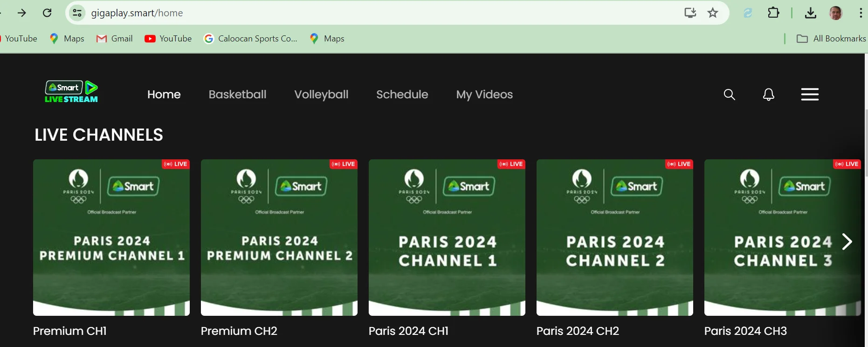Viewport: 868px width, 347px height.
Task: Open the My Videos tab
Action: pos(485,95)
